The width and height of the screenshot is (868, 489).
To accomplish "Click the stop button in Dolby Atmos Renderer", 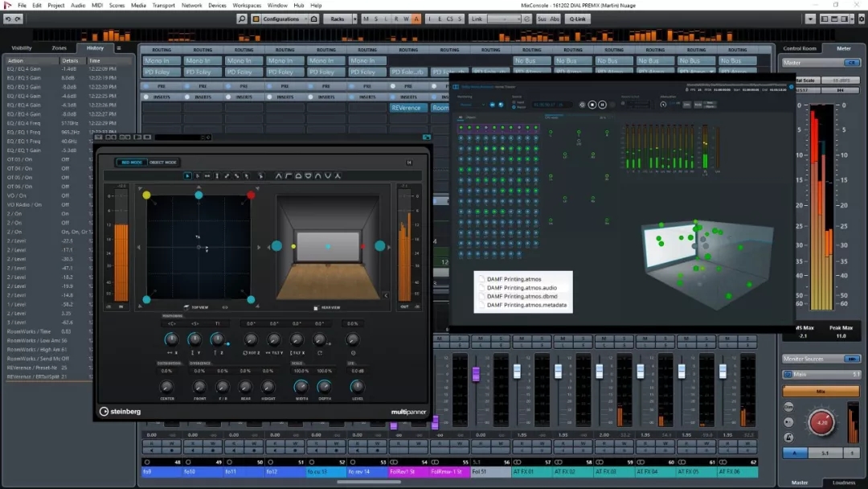I will point(592,104).
